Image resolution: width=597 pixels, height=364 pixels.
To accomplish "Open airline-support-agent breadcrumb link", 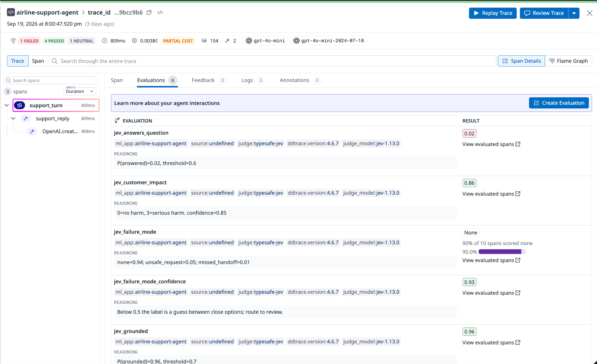I will (x=47, y=12).
